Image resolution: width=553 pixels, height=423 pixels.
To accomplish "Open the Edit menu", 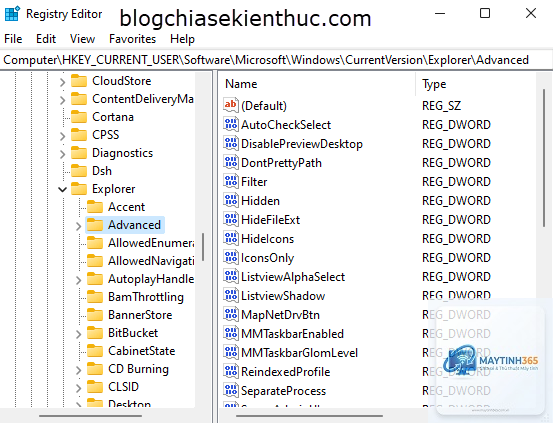I will tap(46, 38).
